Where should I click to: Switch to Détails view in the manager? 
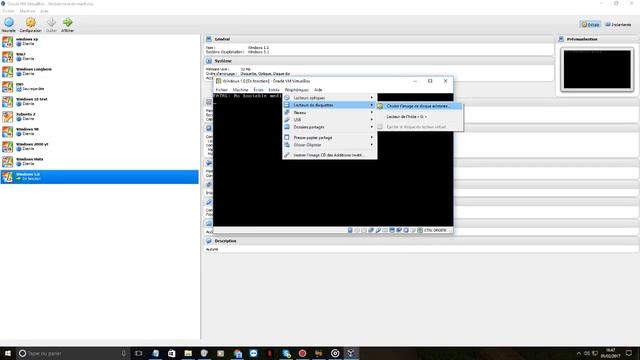(590, 24)
